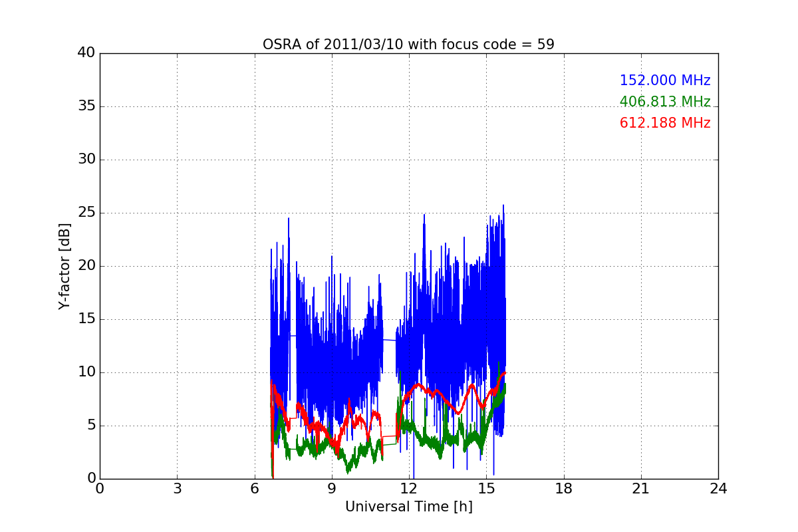Click y-axis tick label 20

[x=86, y=266]
